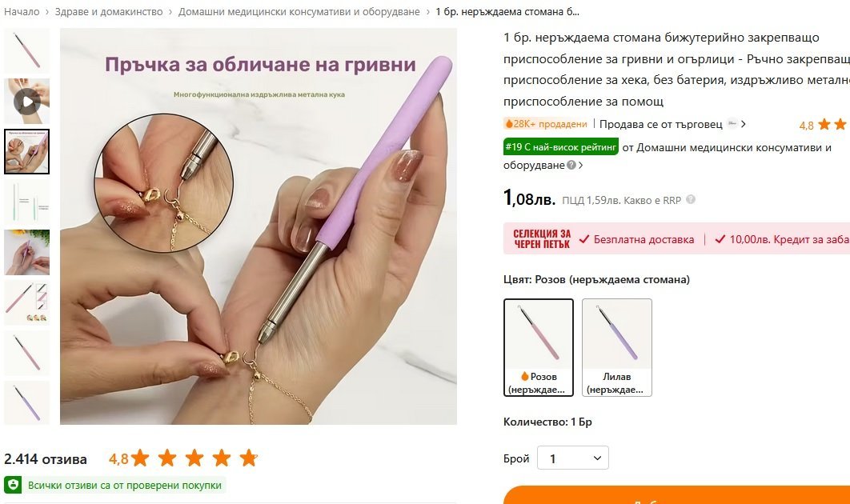Open Здраве и домакинство breadcrumb
This screenshot has width=850, height=504.
(108, 11)
